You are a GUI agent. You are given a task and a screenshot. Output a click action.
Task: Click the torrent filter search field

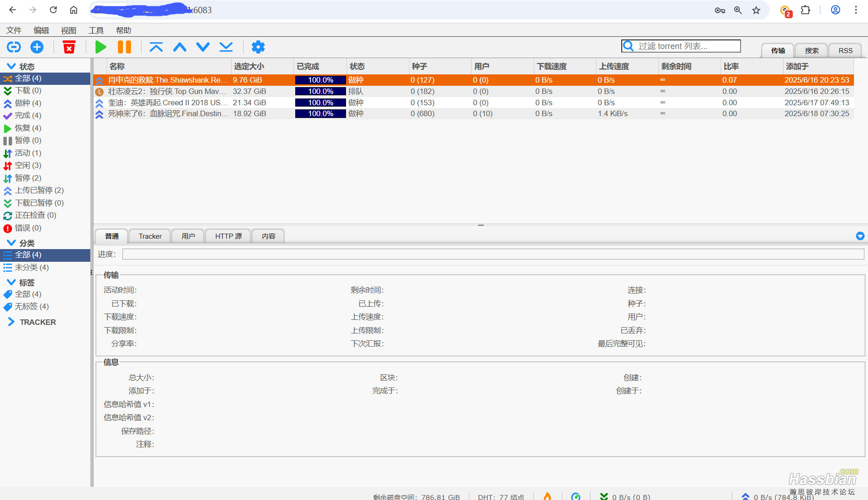point(681,46)
